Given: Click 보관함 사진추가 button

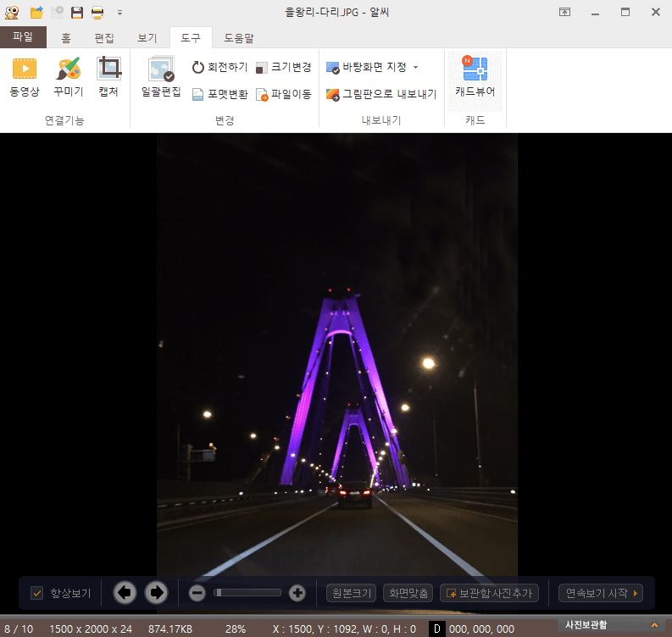Looking at the screenshot, I should pos(489,593).
